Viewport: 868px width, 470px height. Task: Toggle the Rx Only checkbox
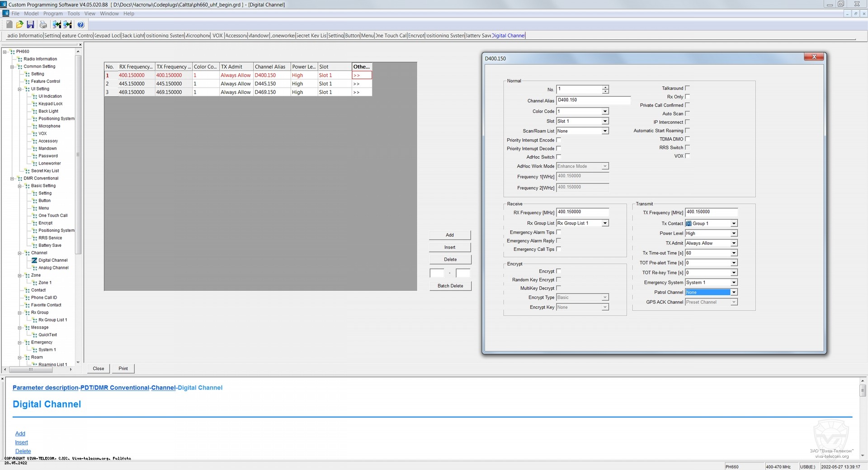click(687, 97)
